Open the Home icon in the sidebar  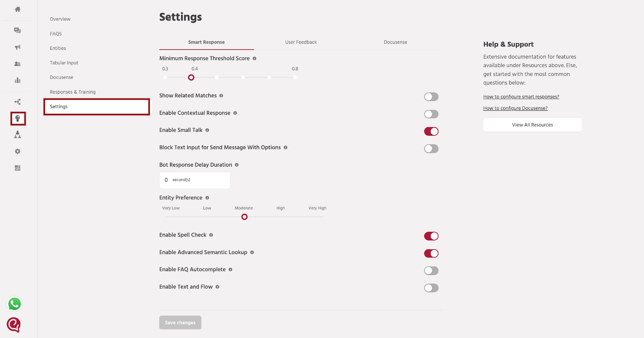[17, 9]
